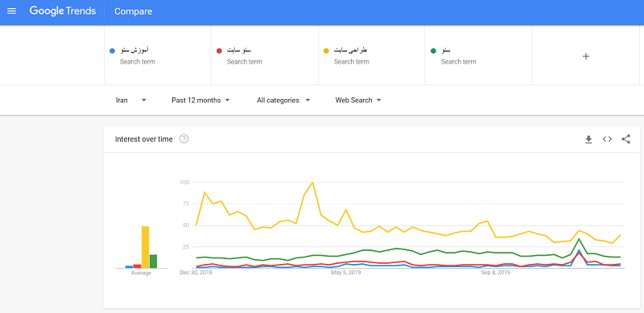The height and width of the screenshot is (313, 644).
Task: Edit the blue-dot search term
Action: pos(157,56)
